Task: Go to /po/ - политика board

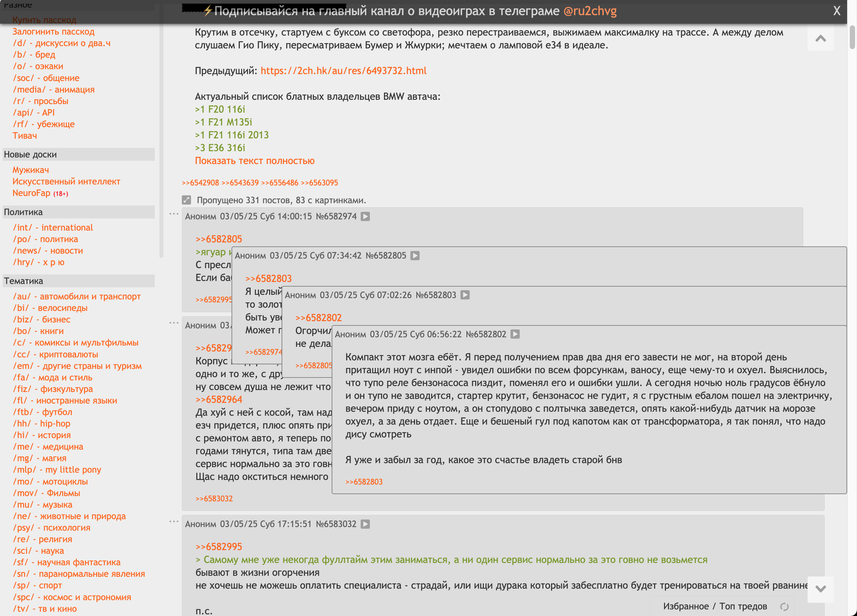Action: click(45, 239)
